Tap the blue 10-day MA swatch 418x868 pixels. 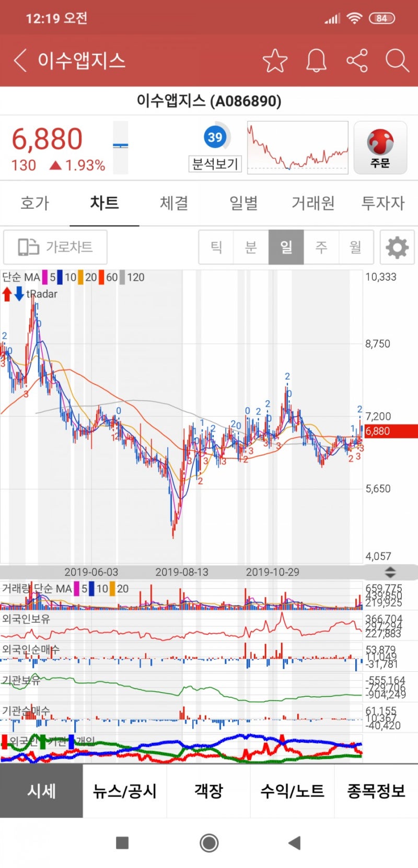pos(60,277)
